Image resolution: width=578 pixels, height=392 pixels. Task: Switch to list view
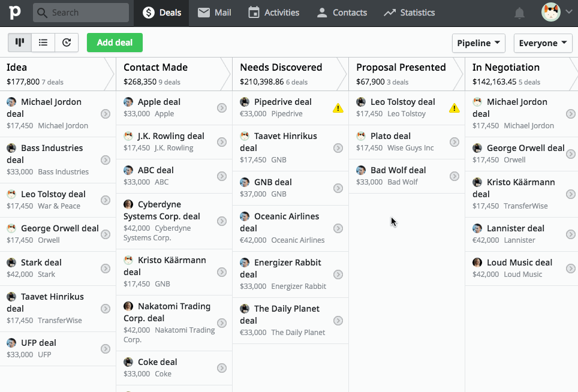(43, 43)
